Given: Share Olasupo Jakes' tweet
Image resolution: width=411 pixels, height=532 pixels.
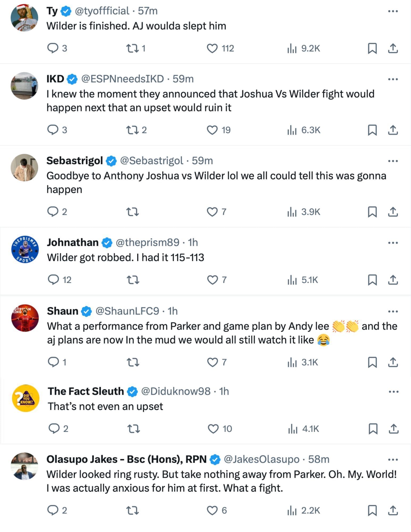Looking at the screenshot, I should coord(393,510).
